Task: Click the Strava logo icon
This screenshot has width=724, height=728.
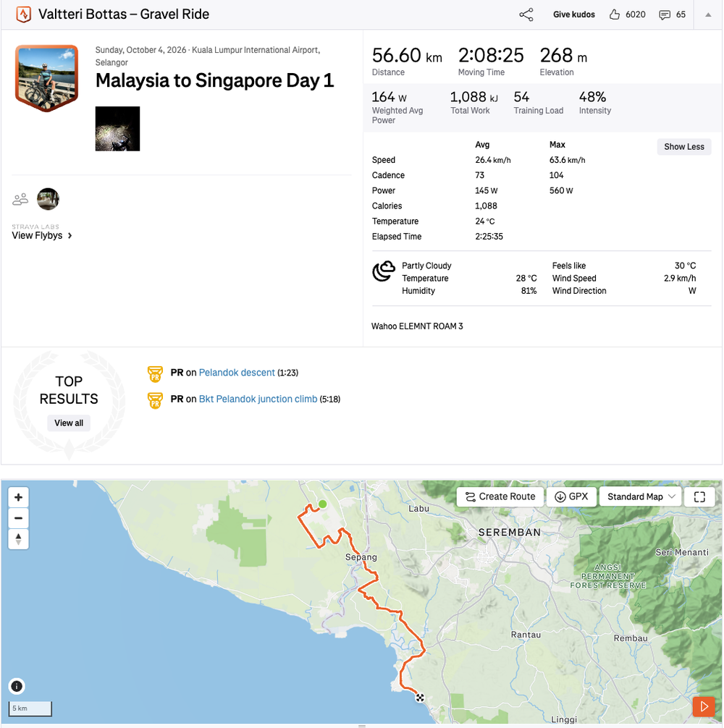Action: pos(23,14)
